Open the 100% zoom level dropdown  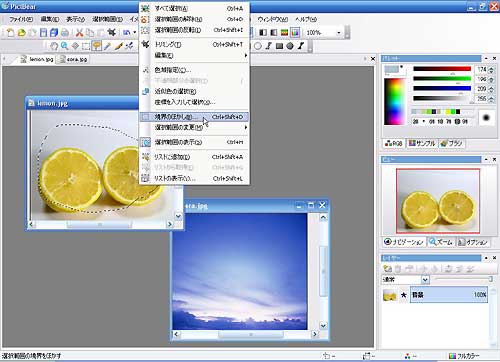click(339, 33)
